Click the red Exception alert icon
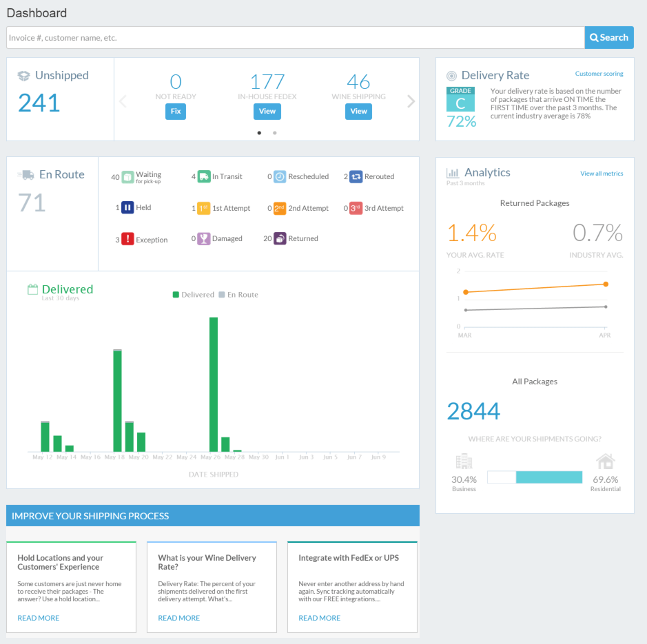 pyautogui.click(x=127, y=240)
